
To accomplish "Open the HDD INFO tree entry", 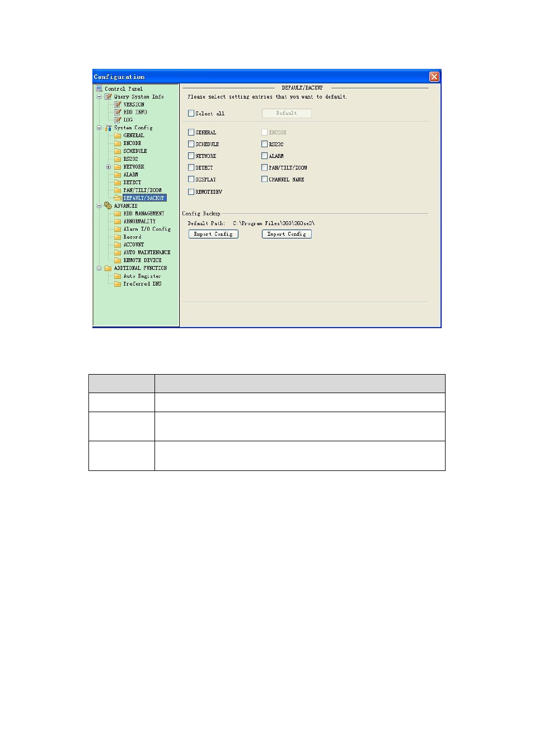I will 135,112.
